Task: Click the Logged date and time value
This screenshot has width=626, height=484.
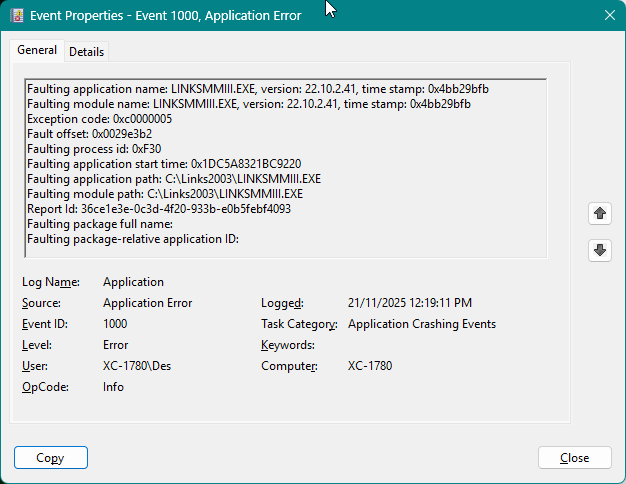Action: (410, 303)
